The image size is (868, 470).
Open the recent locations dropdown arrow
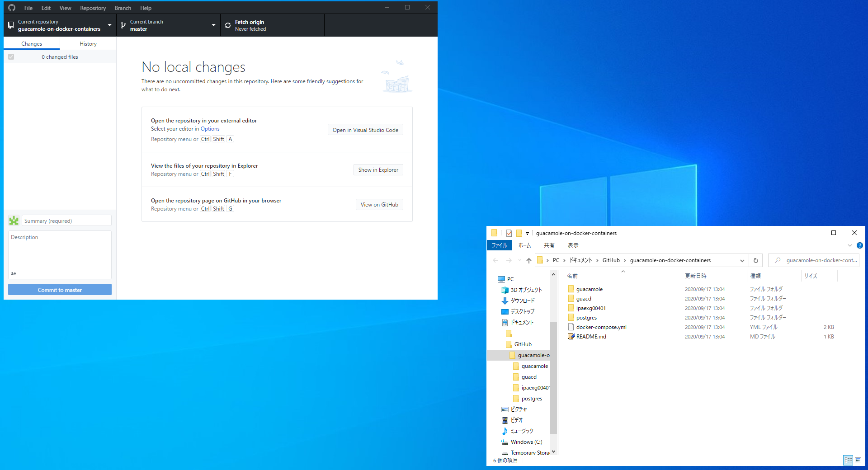pyautogui.click(x=519, y=260)
